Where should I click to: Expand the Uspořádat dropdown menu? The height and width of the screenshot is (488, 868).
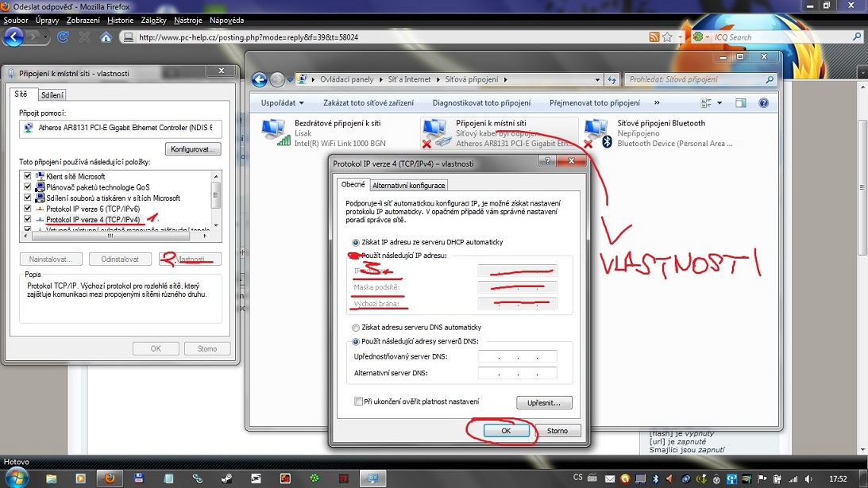pos(283,103)
